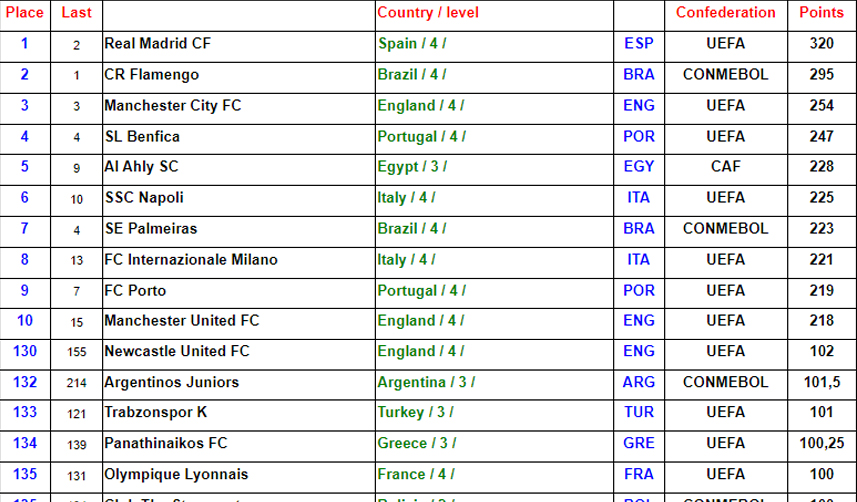This screenshot has width=857, height=502.
Task: Click the Last column header
Action: (76, 13)
